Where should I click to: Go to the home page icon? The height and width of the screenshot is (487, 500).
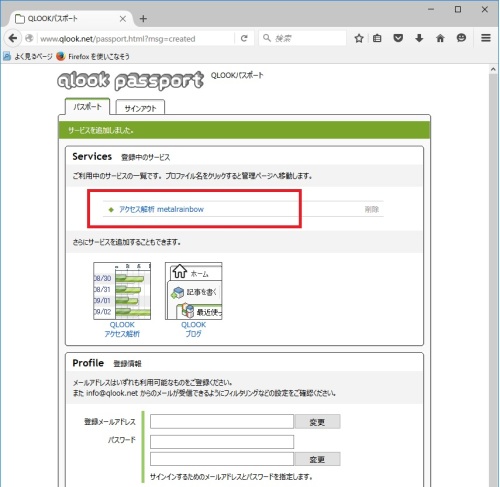pos(440,38)
